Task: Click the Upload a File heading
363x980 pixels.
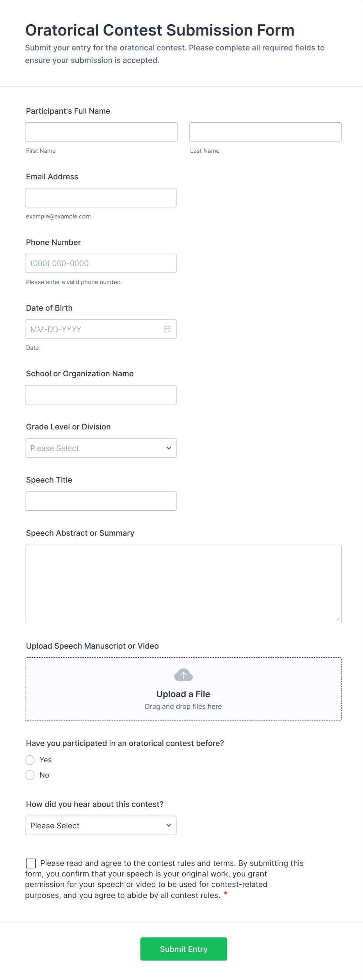Action: coord(183,694)
